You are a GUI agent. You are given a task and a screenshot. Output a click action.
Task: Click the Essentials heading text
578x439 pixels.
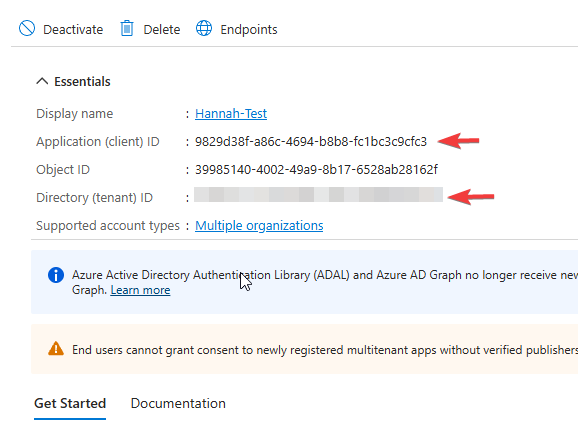coord(82,81)
